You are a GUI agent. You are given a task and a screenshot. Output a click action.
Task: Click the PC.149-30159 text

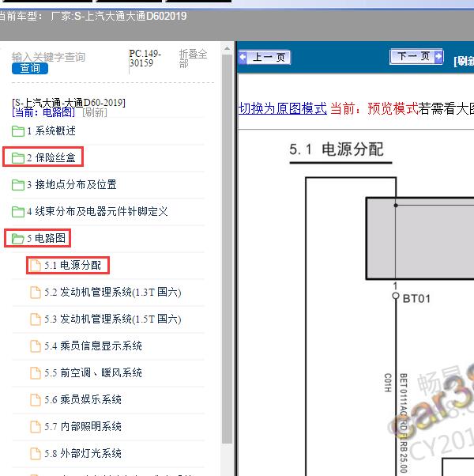click(x=145, y=59)
